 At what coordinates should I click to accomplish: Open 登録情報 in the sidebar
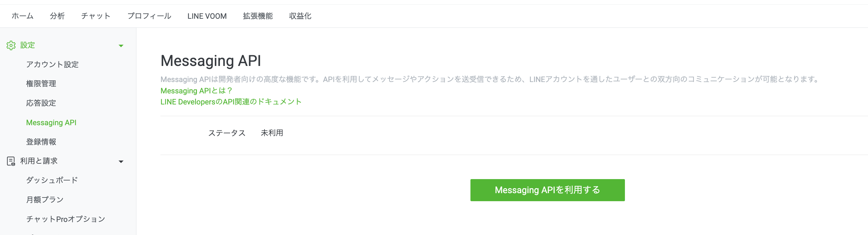click(x=41, y=142)
